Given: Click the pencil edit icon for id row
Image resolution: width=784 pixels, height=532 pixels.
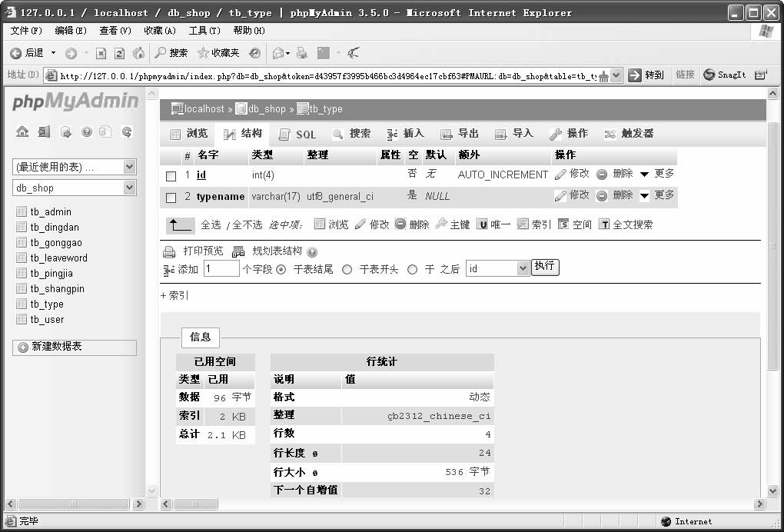Looking at the screenshot, I should point(560,174).
